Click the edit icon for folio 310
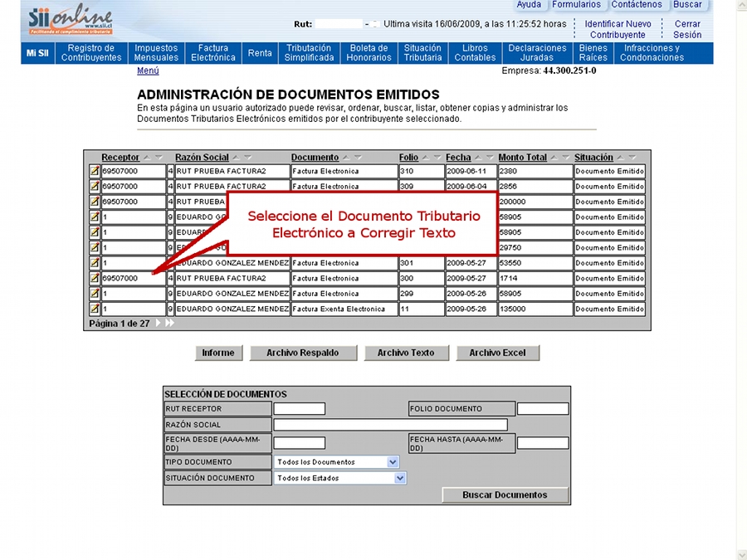 click(x=95, y=171)
